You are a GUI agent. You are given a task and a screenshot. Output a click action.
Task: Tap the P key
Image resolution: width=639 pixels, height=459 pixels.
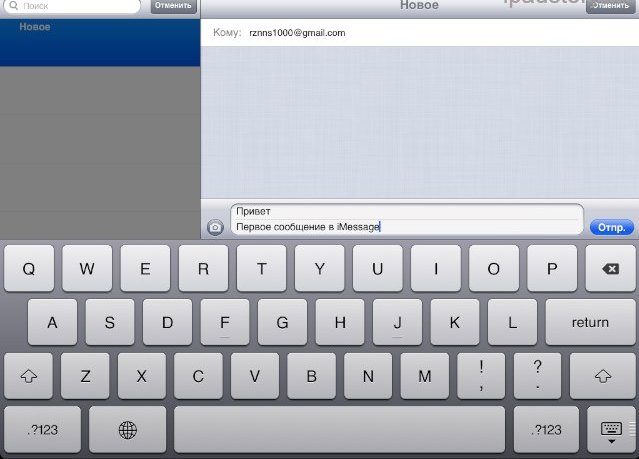click(552, 269)
